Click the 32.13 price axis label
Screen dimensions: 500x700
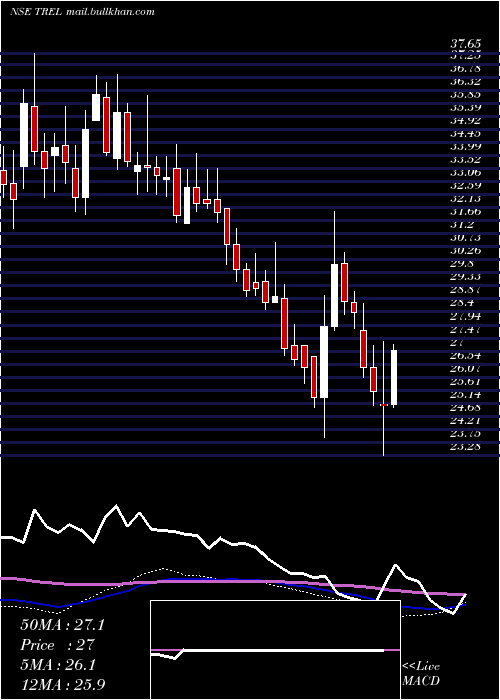point(465,198)
